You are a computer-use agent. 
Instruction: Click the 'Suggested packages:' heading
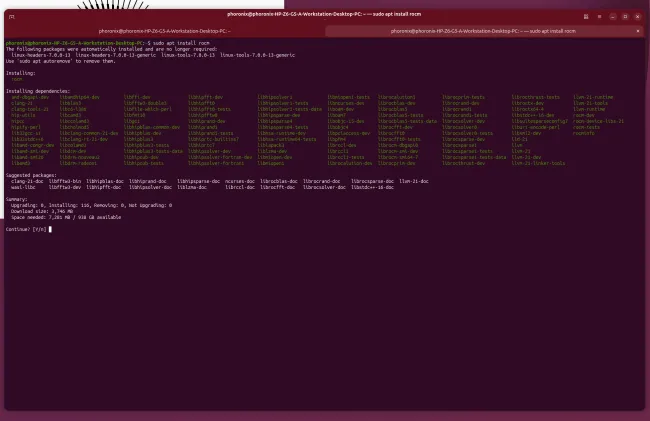coord(31,175)
